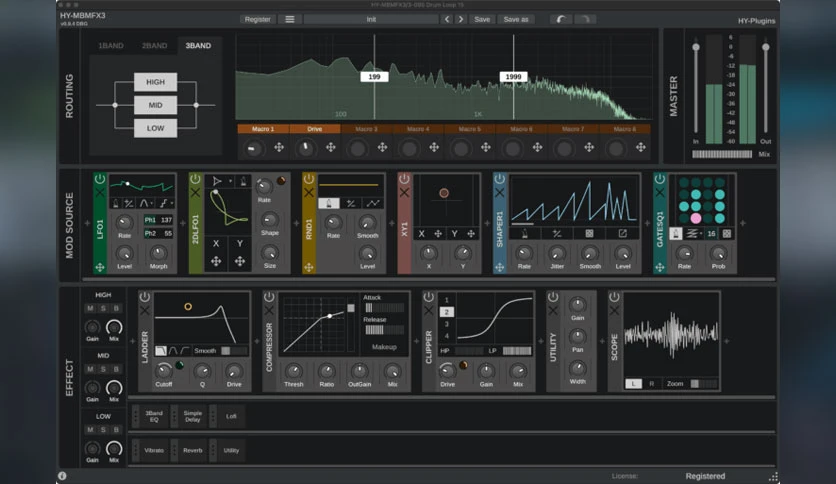Click the 2DLFO1 Y-axis drag-assign icon
This screenshot has width=836, height=484.
[240, 261]
